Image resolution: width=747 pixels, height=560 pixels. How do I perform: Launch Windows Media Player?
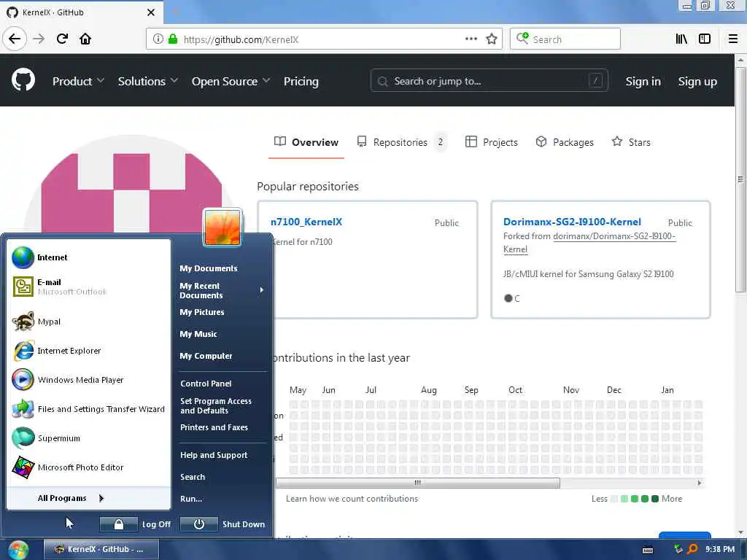pos(88,380)
